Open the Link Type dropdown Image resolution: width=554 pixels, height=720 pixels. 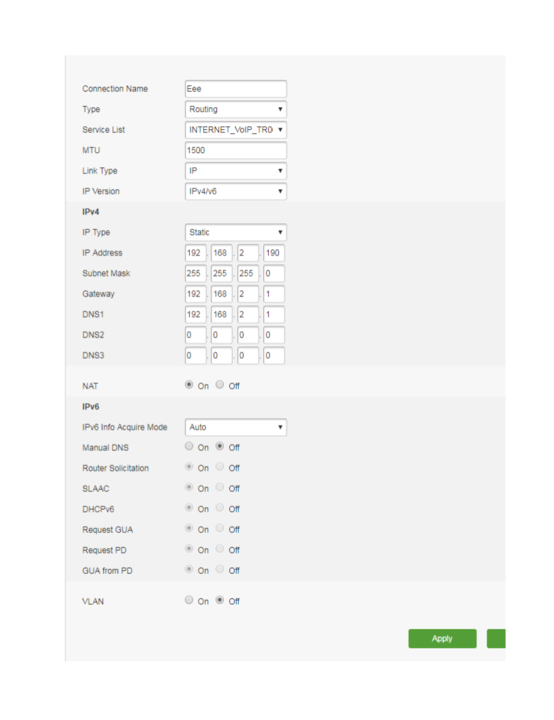pos(236,171)
